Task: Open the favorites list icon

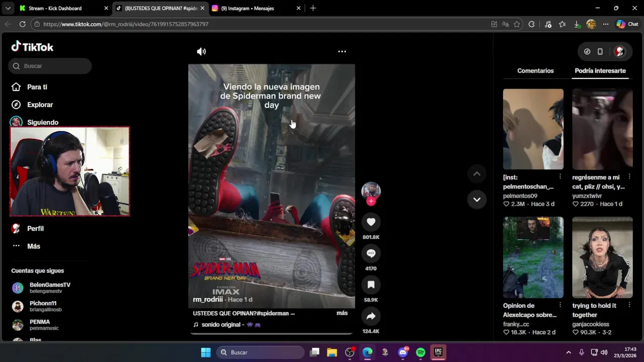Action: (562, 24)
